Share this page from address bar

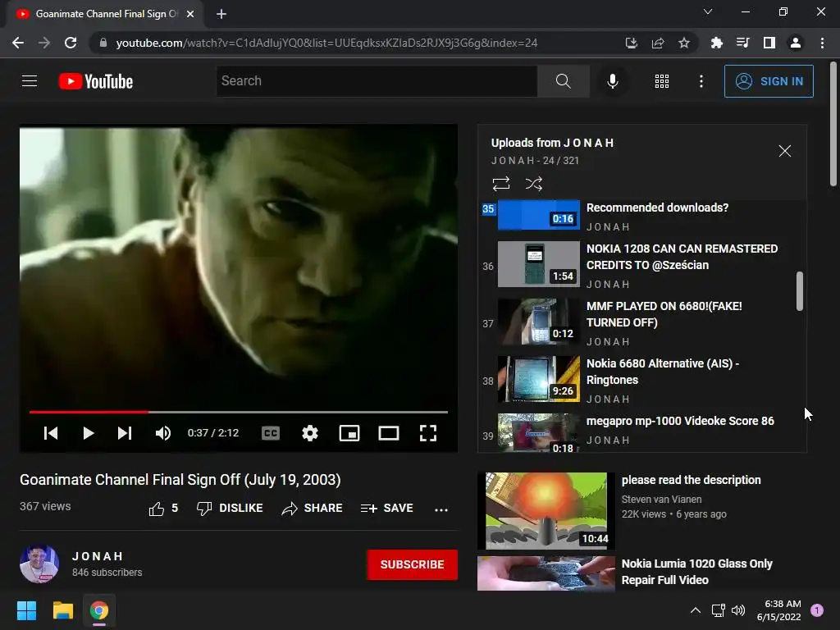[658, 43]
